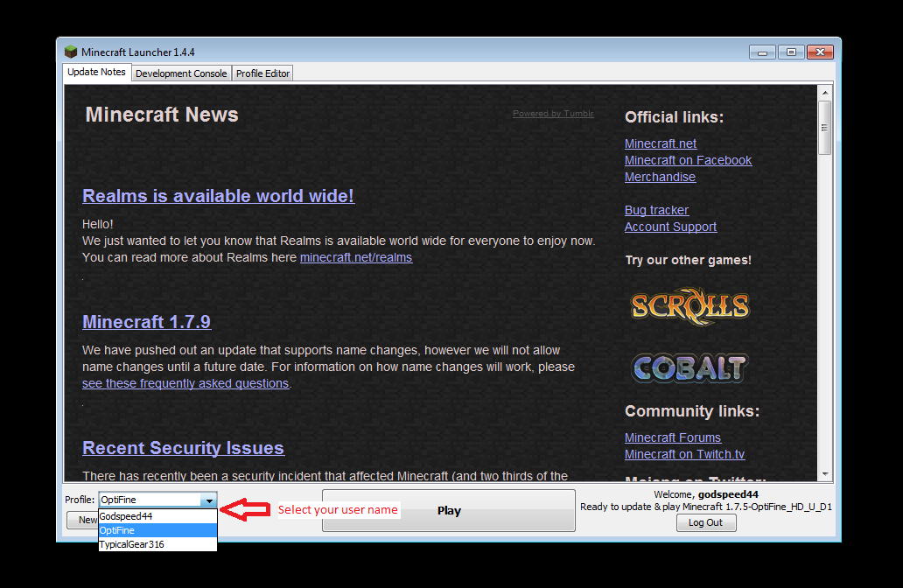Pick TypicalGear316 from the profile list
This screenshot has height=588, width=903.
[157, 544]
